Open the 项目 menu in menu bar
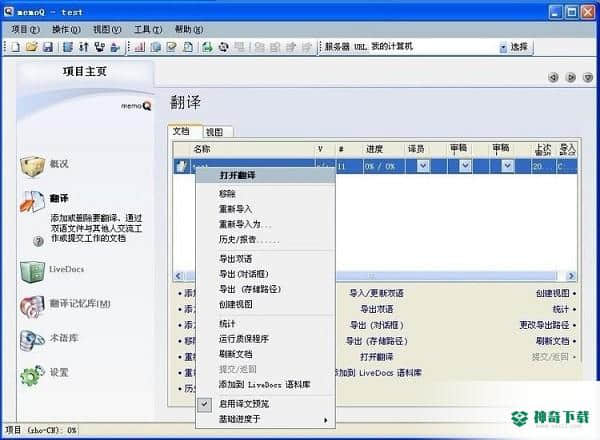Viewport: 600px width, 440px height. 25,29
